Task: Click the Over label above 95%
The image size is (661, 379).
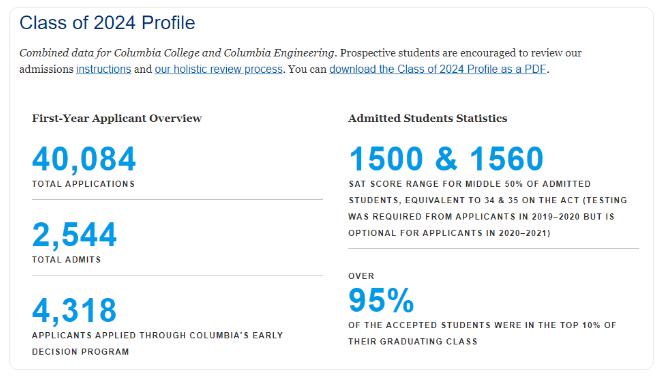Action: click(x=361, y=276)
